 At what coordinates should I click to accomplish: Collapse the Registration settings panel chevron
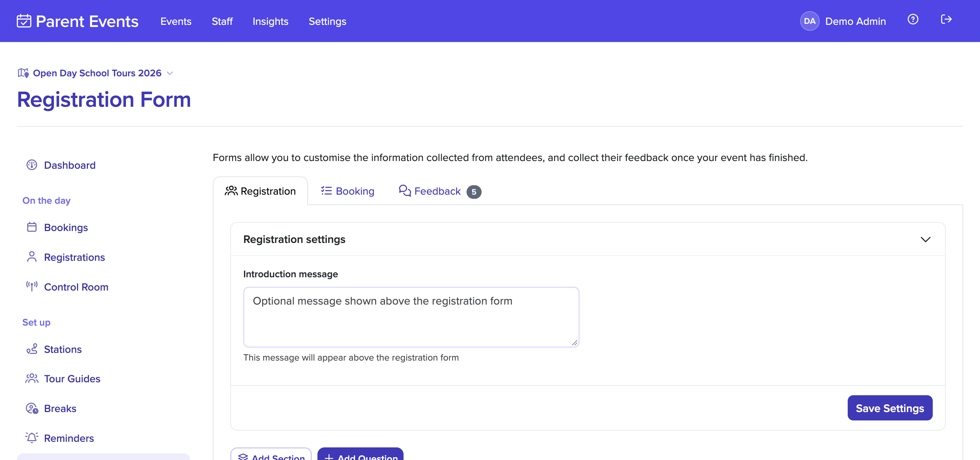[925, 239]
